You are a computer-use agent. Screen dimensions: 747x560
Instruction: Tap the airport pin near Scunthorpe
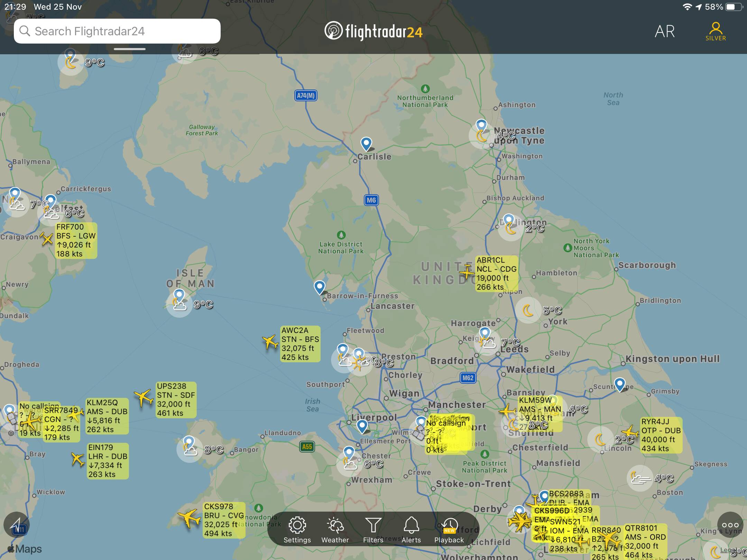point(619,385)
